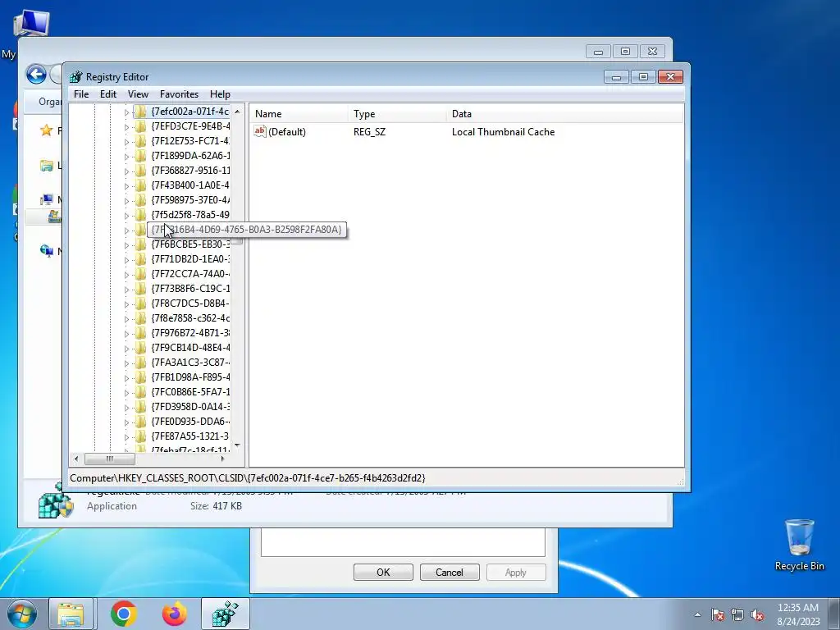The image size is (840, 630).
Task: Click the Name column header
Action: (299, 113)
